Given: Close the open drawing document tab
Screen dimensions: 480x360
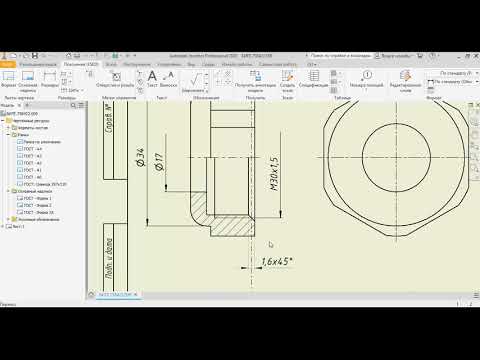Looking at the screenshot, I should 136,295.
